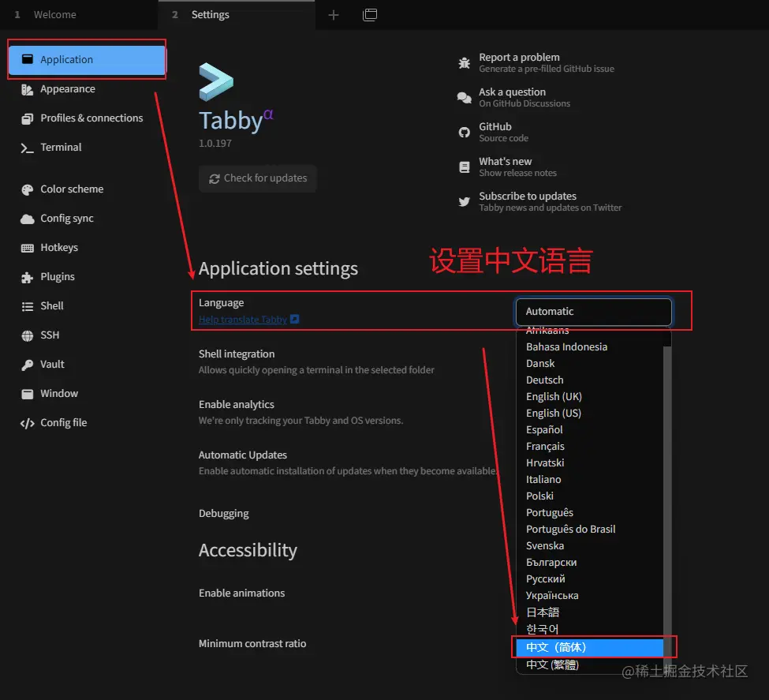Select English (US) language option
This screenshot has width=769, height=700.
coord(589,414)
